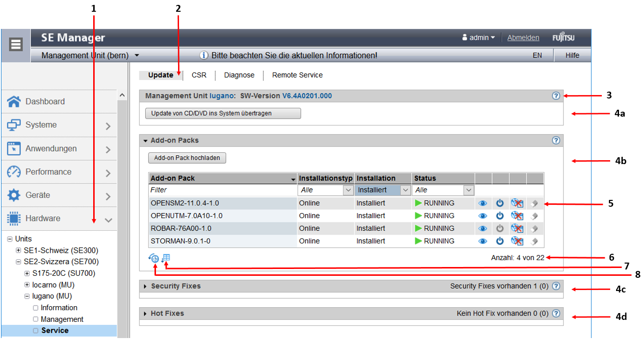Click eraser icon in OPENSM2-11.0.4-1.0 row
This screenshot has height=340, width=644.
point(535,203)
